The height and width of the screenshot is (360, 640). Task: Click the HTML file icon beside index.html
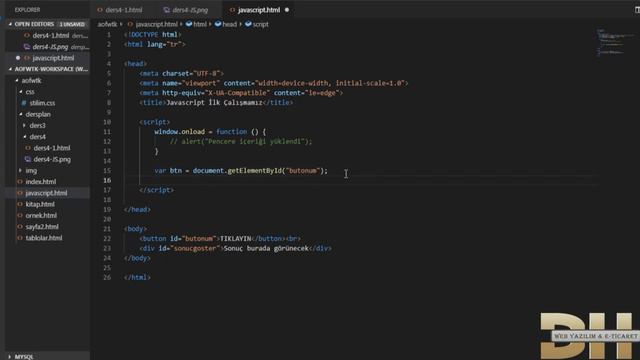(x=20, y=182)
